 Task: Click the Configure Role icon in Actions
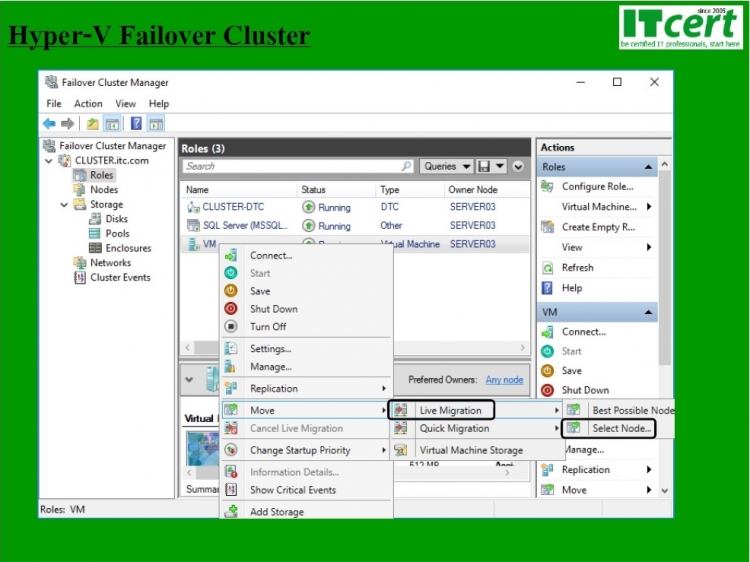[547, 187]
